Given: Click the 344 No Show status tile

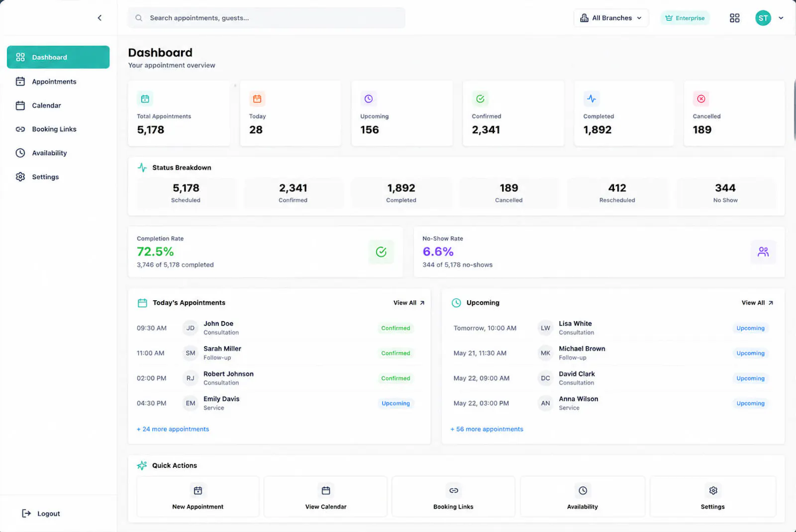Looking at the screenshot, I should pos(725,193).
